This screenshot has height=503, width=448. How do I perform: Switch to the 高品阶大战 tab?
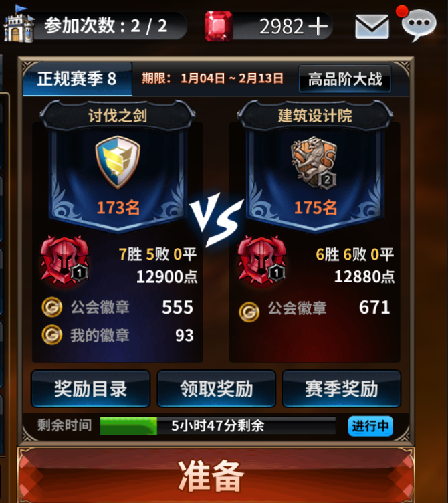[345, 79]
